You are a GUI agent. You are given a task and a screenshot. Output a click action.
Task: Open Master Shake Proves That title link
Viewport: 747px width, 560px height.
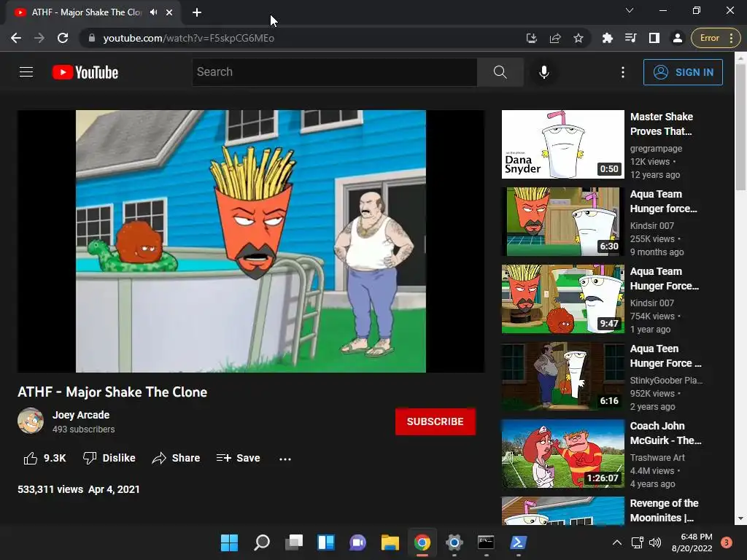tap(661, 124)
